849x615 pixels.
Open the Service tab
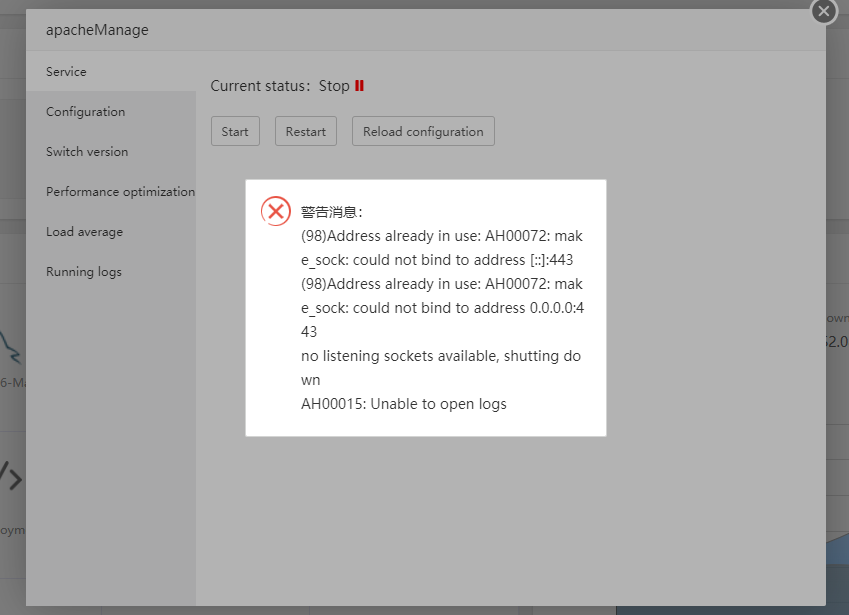pyautogui.click(x=111, y=71)
